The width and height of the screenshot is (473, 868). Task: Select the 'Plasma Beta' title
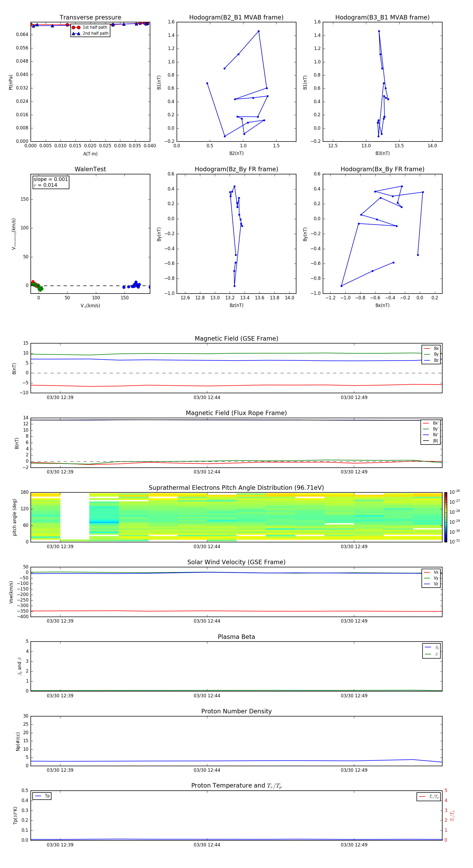(x=236, y=637)
